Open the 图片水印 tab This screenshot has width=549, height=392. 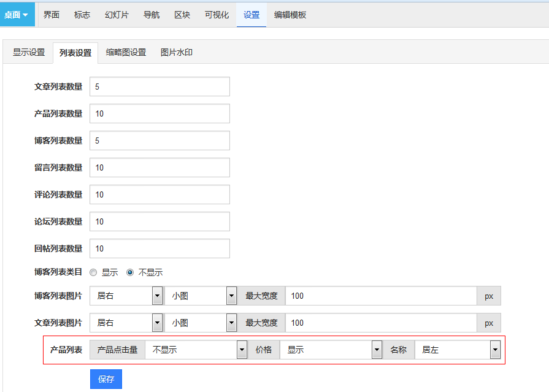[x=177, y=53]
